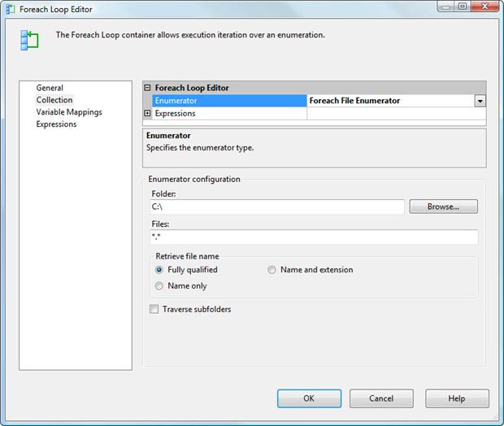Maximize the editor dialog window
Viewport: 504px width, 426px height.
(x=462, y=7)
